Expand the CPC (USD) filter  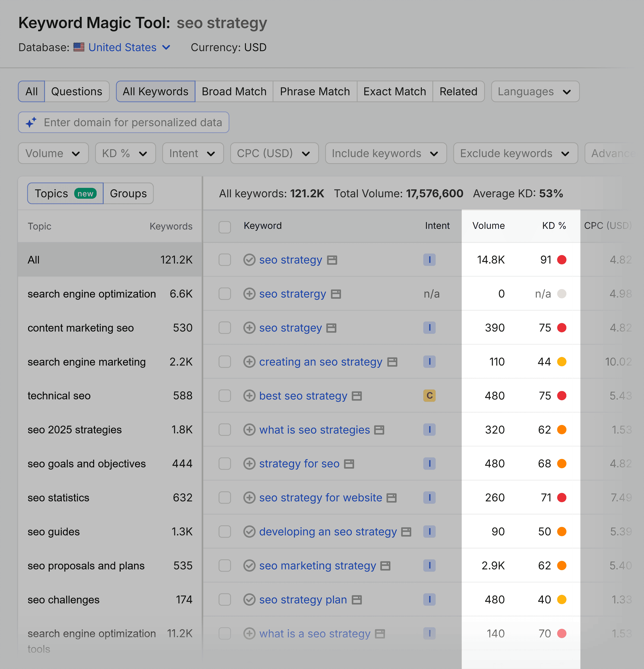pyautogui.click(x=274, y=153)
